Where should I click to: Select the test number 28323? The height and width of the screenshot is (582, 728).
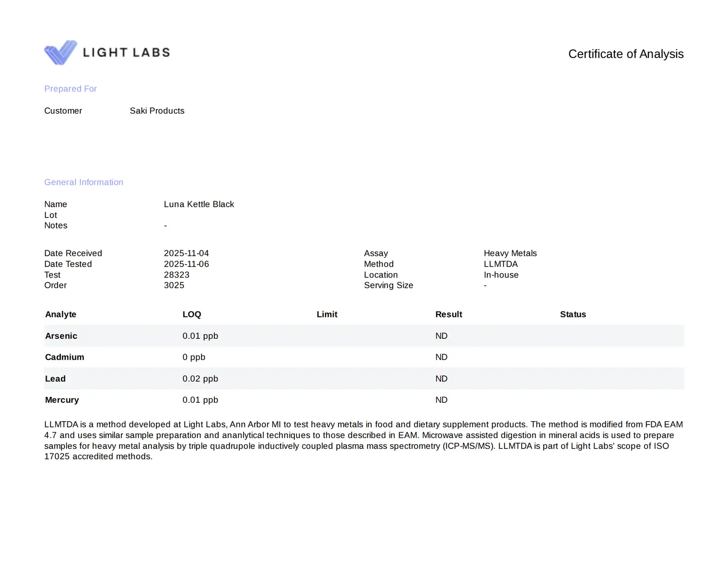(x=176, y=275)
